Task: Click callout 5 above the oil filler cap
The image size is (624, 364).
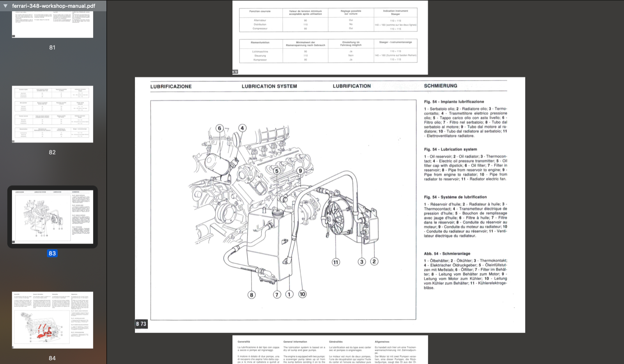Action: (277, 171)
